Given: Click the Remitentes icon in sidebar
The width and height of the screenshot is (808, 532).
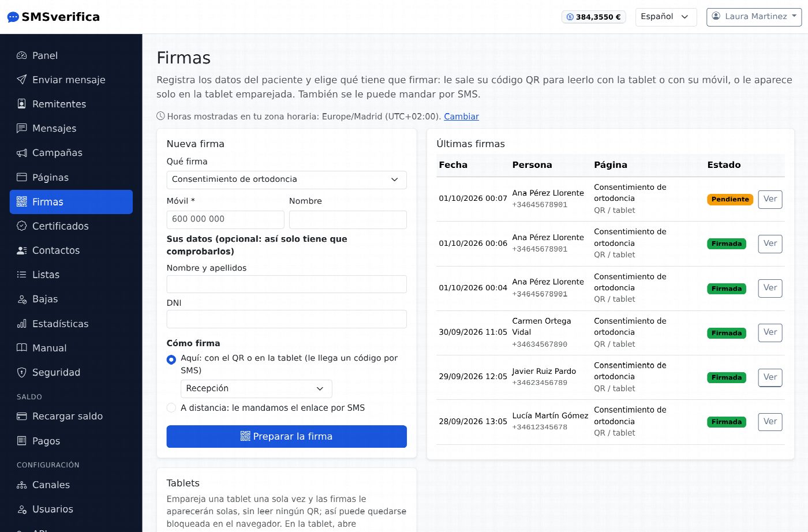Looking at the screenshot, I should pyautogui.click(x=22, y=104).
